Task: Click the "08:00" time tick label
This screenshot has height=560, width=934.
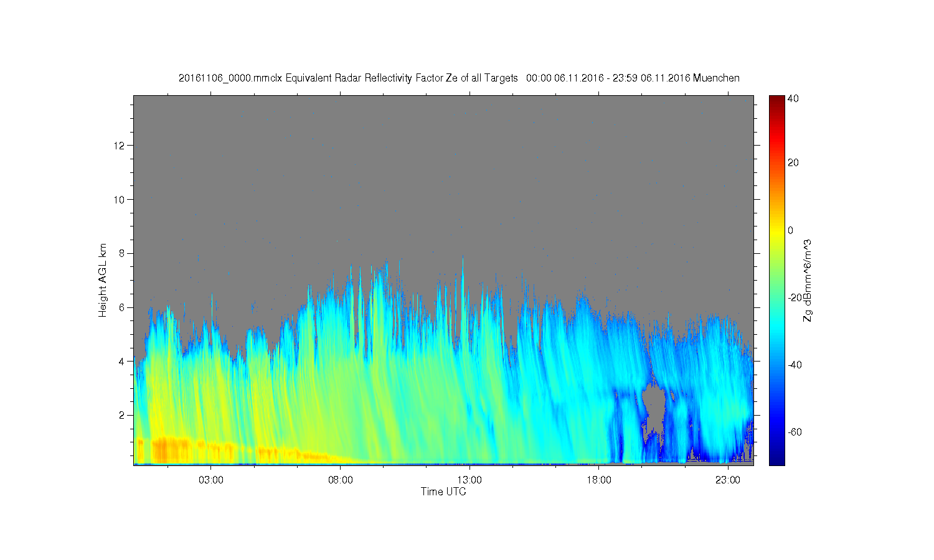Action: click(341, 480)
